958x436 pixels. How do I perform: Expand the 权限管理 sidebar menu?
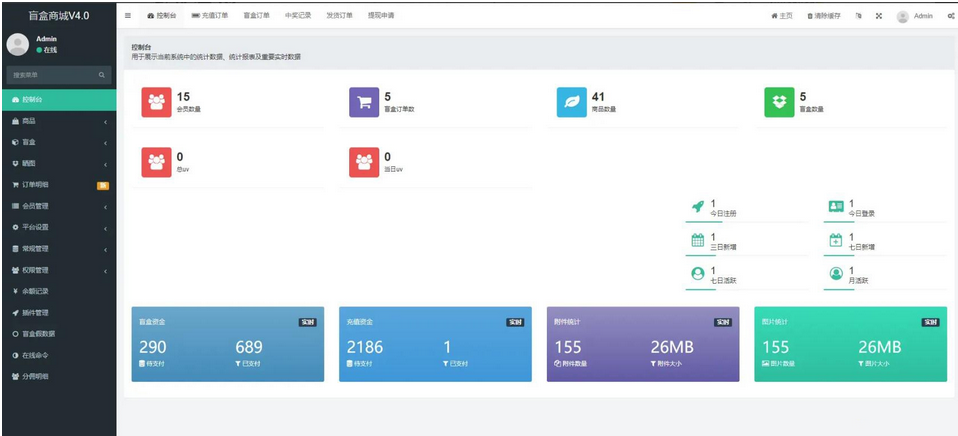(59, 270)
